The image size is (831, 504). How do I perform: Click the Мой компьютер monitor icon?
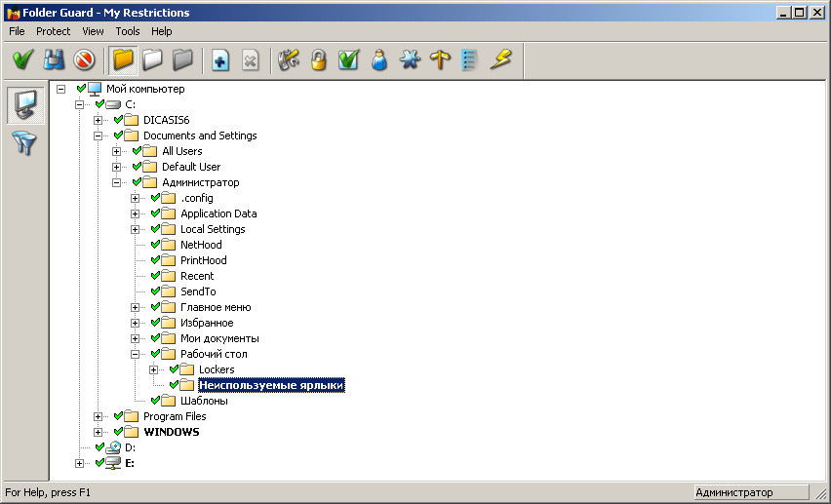click(95, 89)
